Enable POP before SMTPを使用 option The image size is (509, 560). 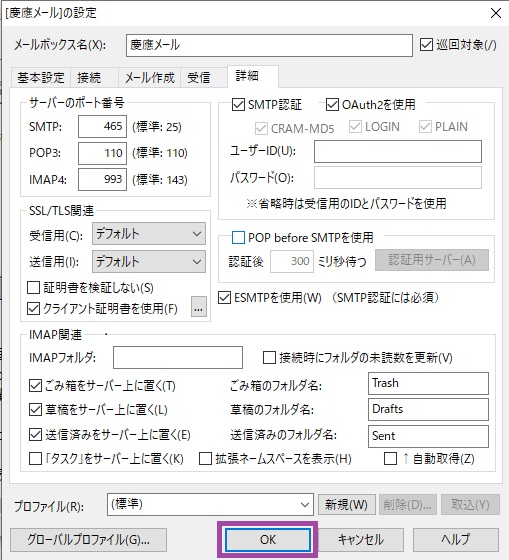point(238,238)
